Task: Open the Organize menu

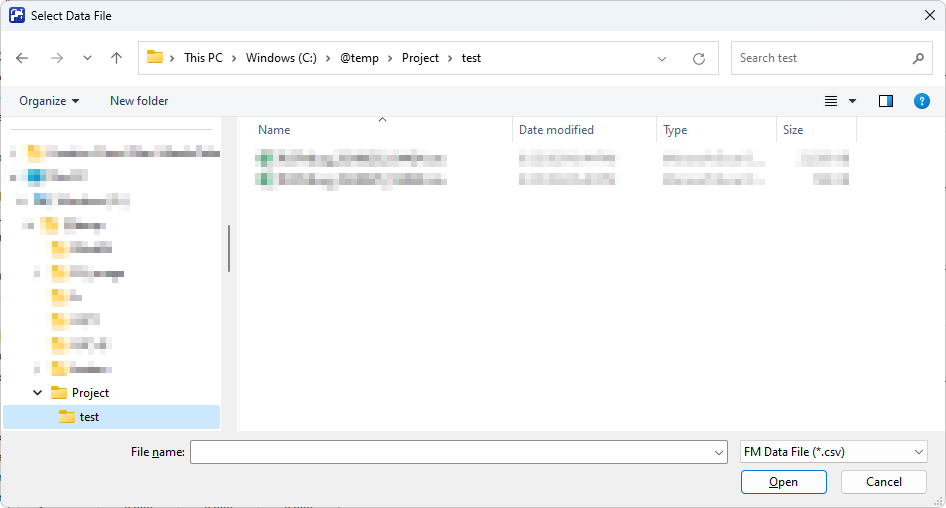Action: (x=49, y=101)
